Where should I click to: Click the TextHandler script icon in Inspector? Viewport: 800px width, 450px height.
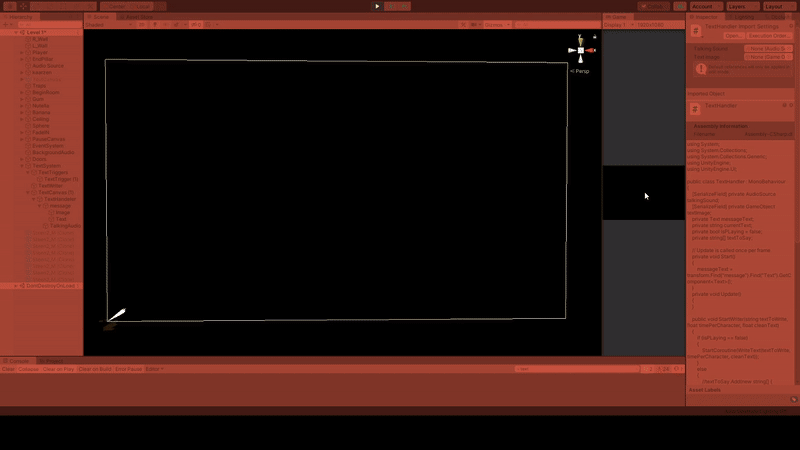696,31
